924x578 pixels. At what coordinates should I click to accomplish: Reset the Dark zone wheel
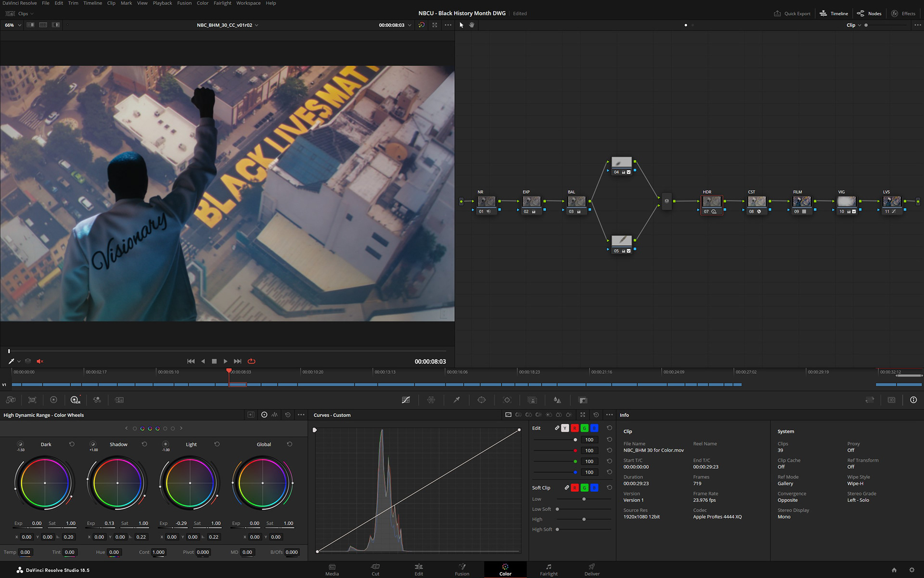click(x=72, y=444)
